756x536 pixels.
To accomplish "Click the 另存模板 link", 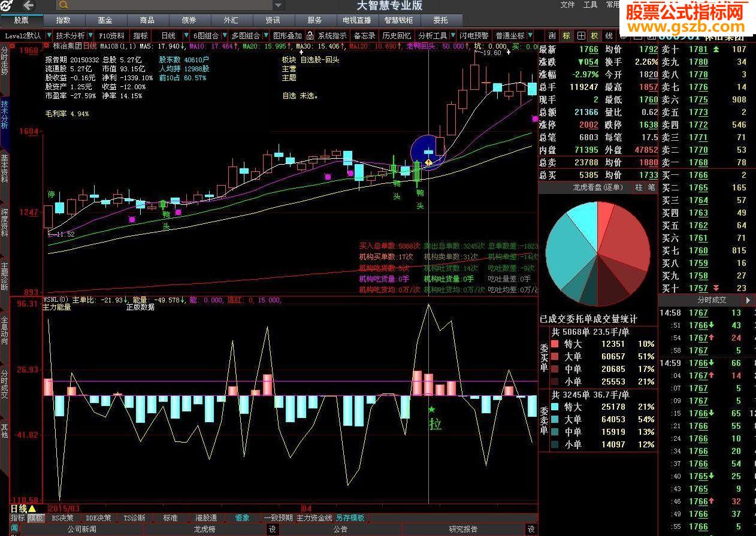I will tap(350, 518).
